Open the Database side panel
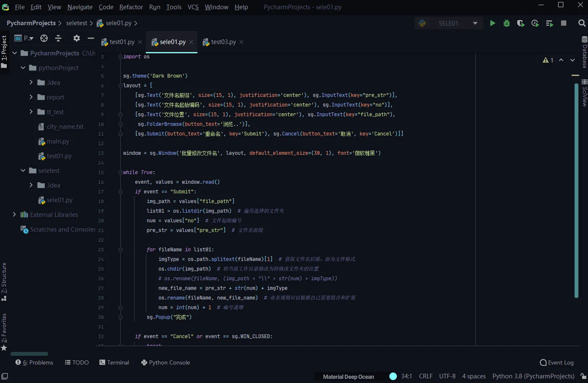 [x=584, y=52]
